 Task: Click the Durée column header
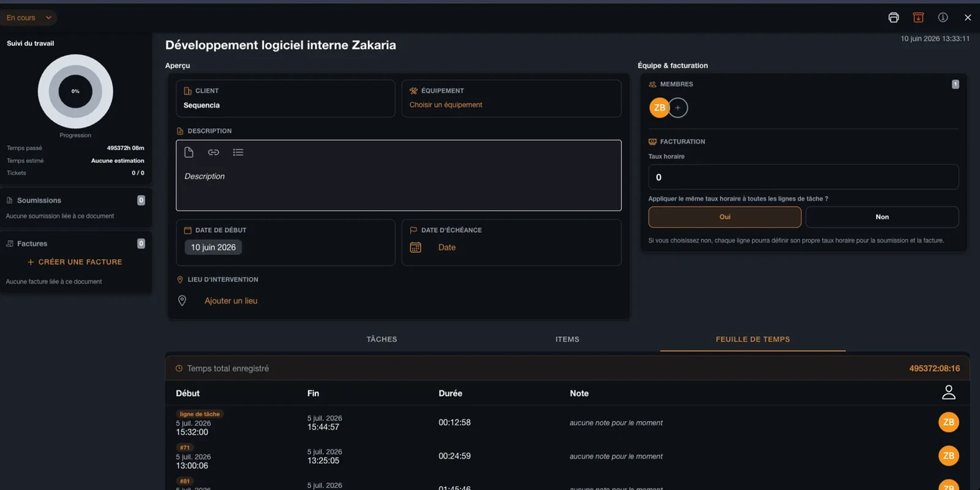[x=450, y=393]
